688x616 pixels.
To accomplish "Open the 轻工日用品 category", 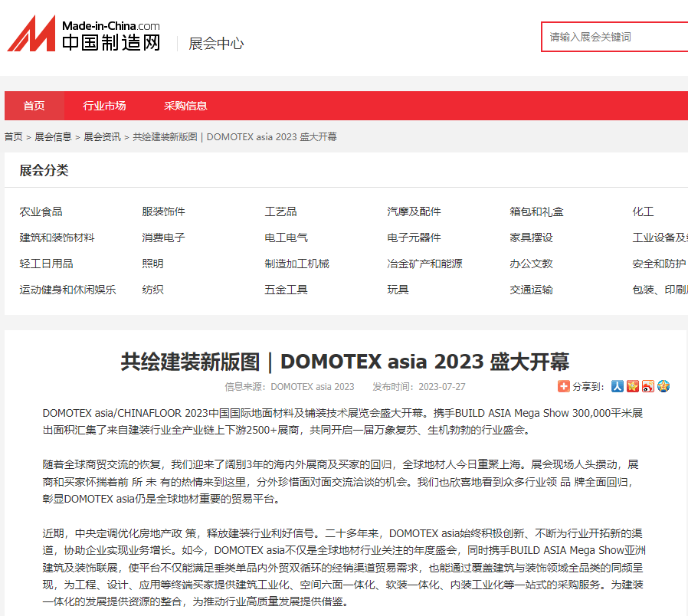I will 46,264.
